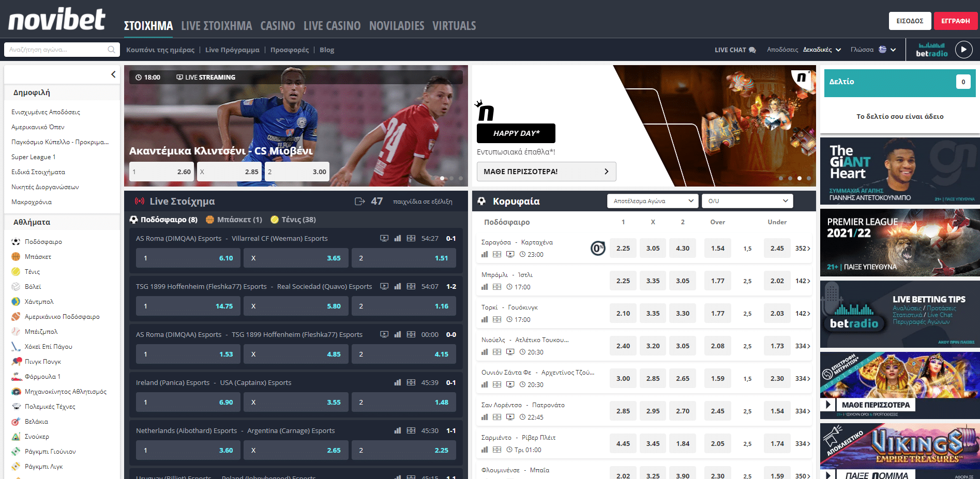Click the ΕΓΓΡΑΦΗ registration button

point(955,21)
